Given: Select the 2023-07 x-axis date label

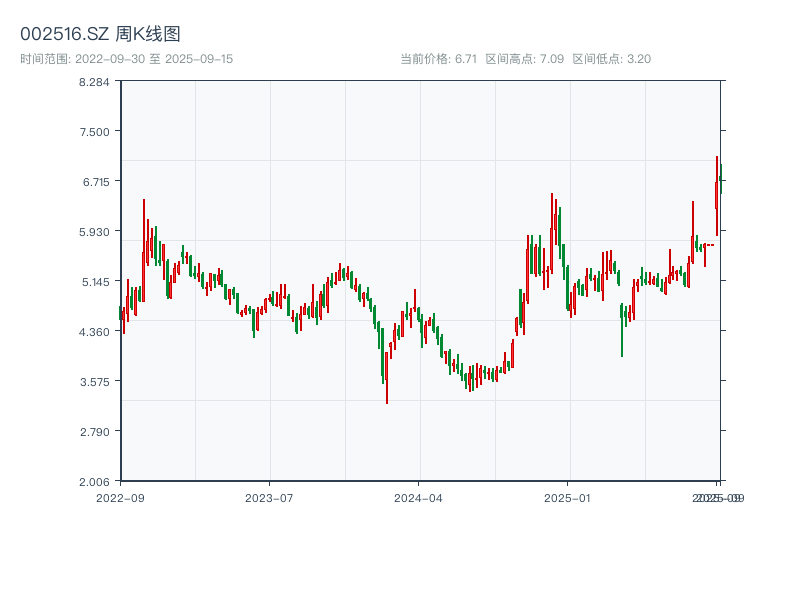Looking at the screenshot, I should [270, 497].
